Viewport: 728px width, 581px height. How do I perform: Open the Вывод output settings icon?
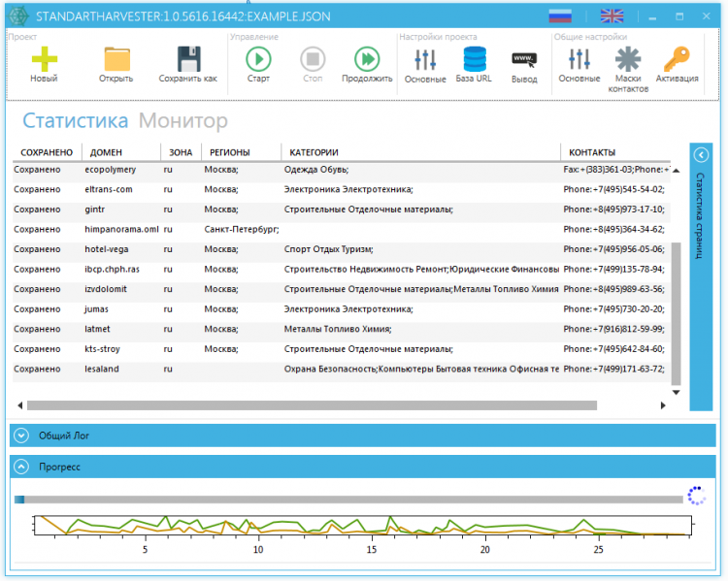tap(524, 59)
